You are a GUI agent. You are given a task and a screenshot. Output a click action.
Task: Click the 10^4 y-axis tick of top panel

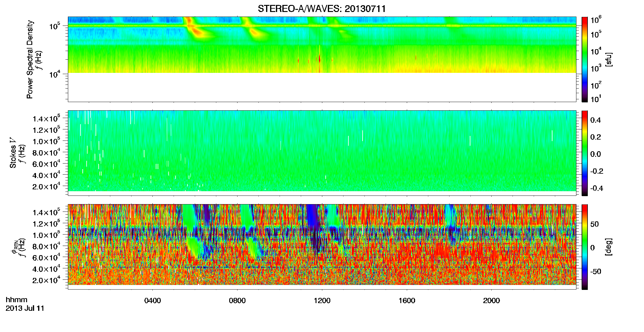(55, 74)
